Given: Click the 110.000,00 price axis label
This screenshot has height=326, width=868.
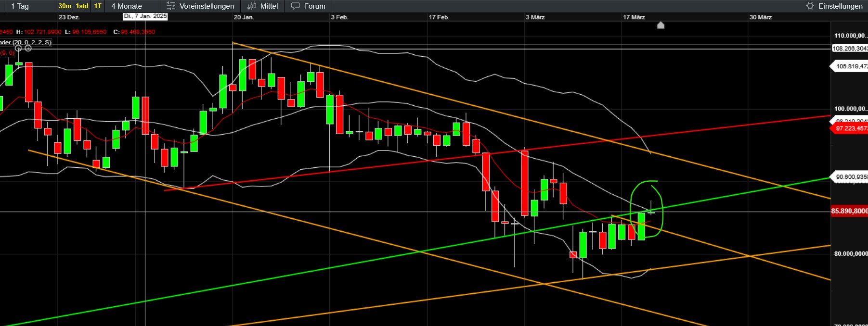Looking at the screenshot, I should pos(851,36).
